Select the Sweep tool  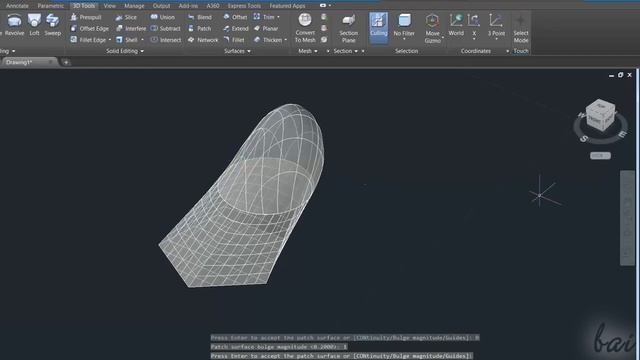(x=53, y=25)
